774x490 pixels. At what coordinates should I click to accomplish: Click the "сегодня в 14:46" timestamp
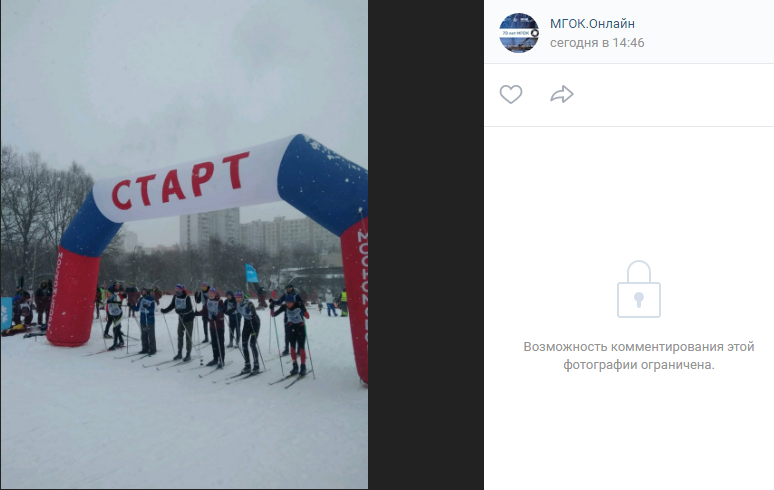(597, 43)
